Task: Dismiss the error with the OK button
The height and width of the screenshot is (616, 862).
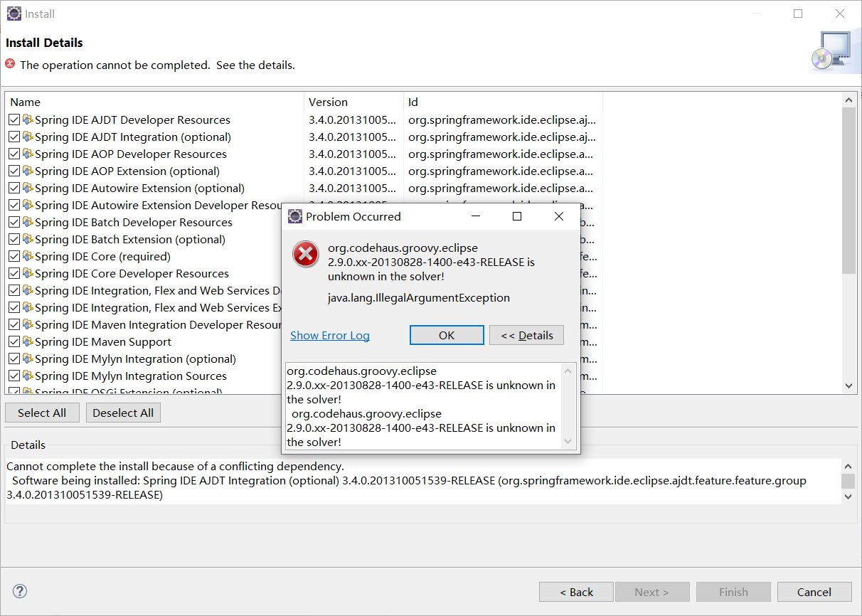Action: point(447,335)
